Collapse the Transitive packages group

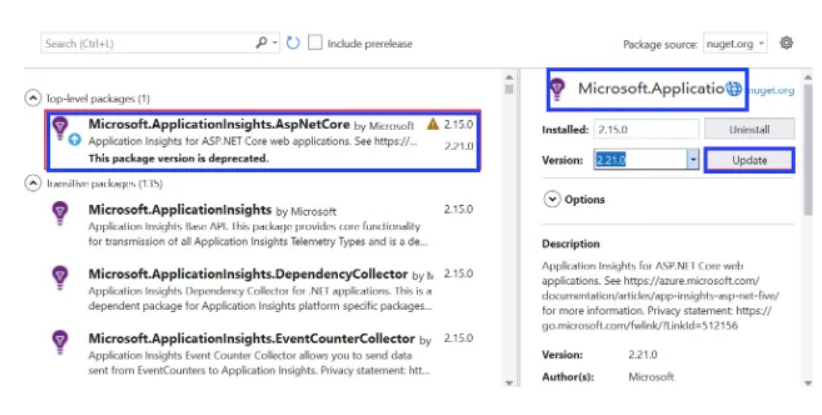(33, 184)
